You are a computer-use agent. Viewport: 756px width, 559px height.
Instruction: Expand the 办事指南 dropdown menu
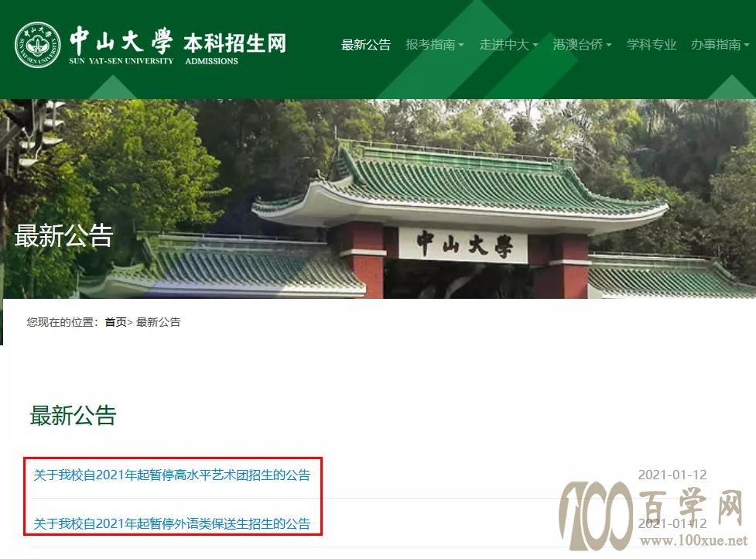click(x=720, y=44)
